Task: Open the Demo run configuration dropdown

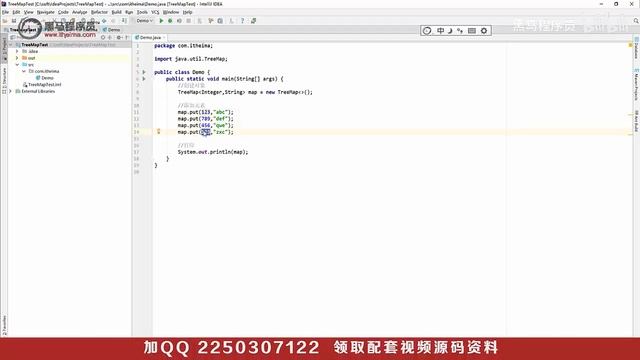Action: tap(144, 20)
